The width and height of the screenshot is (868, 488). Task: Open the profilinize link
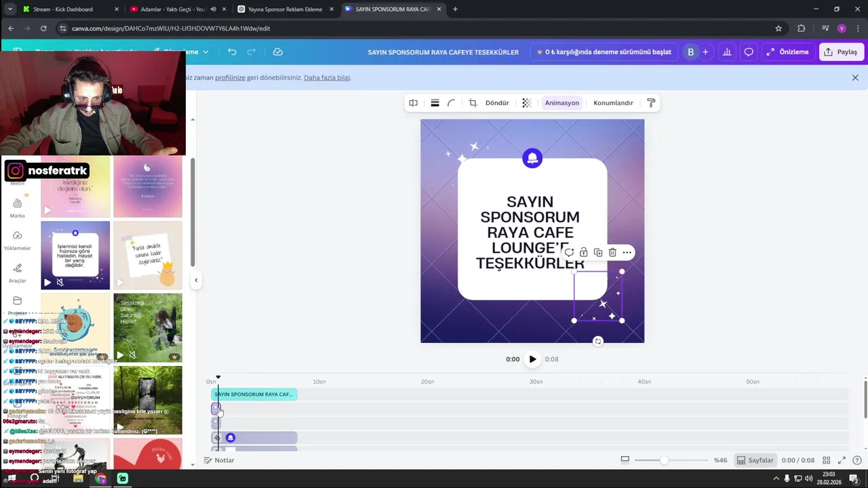(x=230, y=77)
